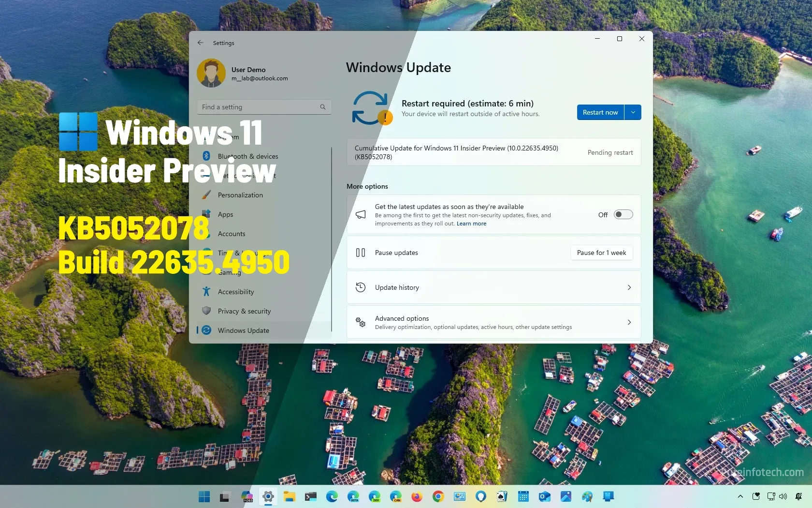This screenshot has width=812, height=508.
Task: Launch Microsoft Edge Beta from the taskbar
Action: coord(353,496)
